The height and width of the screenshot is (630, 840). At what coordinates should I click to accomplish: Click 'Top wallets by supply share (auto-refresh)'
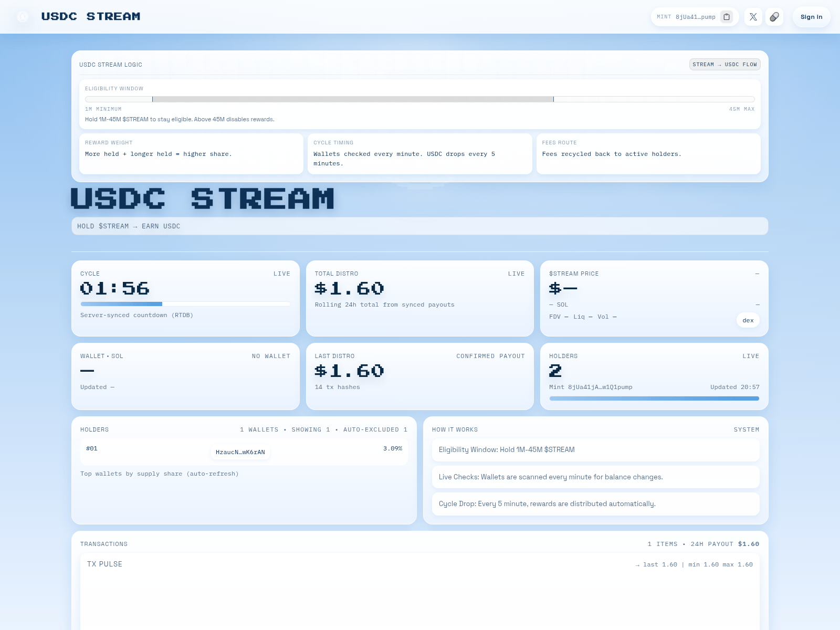160,474
